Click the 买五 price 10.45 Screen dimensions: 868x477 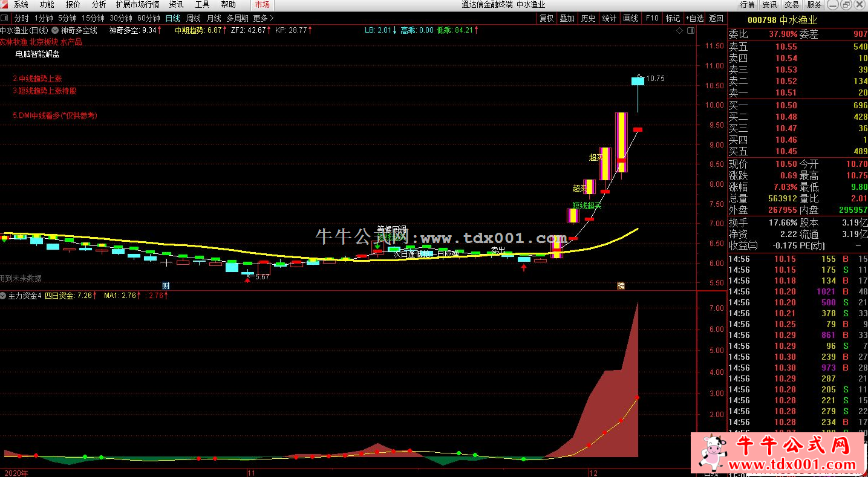pos(786,151)
